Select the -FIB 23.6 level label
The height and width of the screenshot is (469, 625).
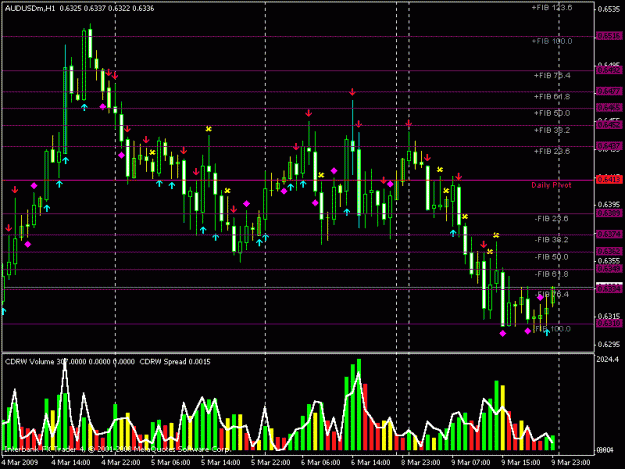[x=552, y=218]
